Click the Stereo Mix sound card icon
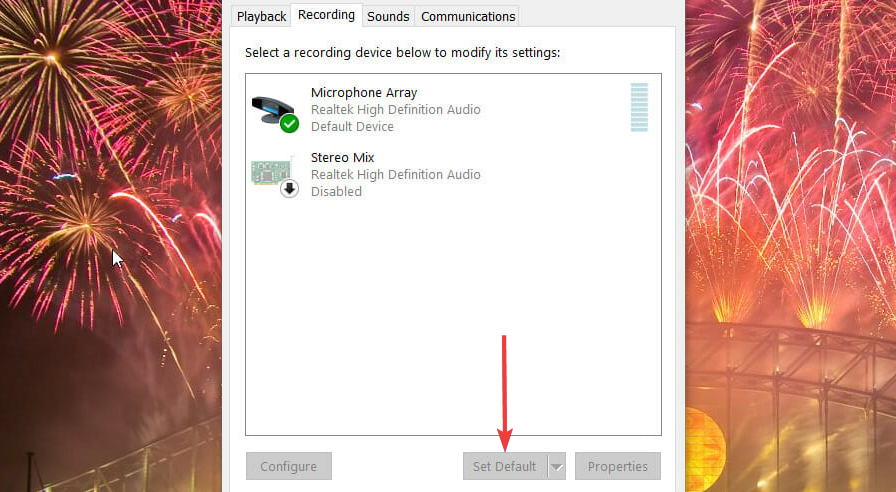The width and height of the screenshot is (896, 492). pos(271,172)
